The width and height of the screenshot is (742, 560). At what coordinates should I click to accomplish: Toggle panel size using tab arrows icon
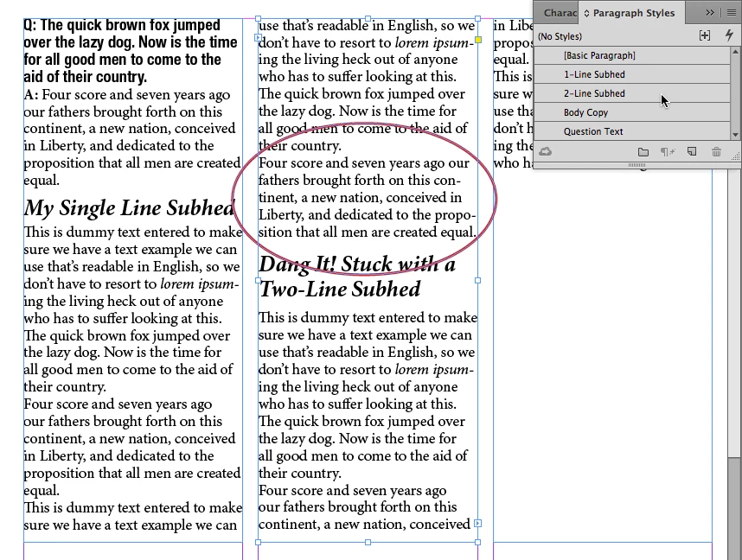coord(587,13)
